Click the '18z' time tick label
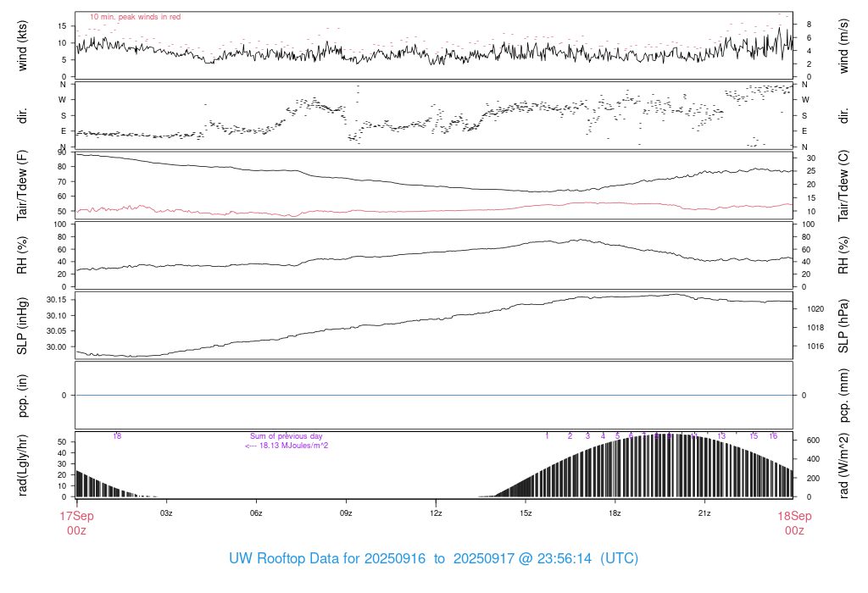Screen dimensions: 868x593 pos(615,513)
